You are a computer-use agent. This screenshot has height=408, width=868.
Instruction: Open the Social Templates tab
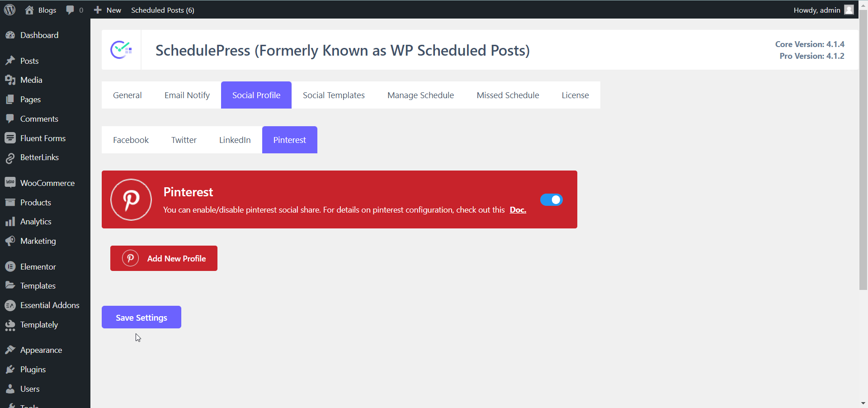(x=334, y=95)
